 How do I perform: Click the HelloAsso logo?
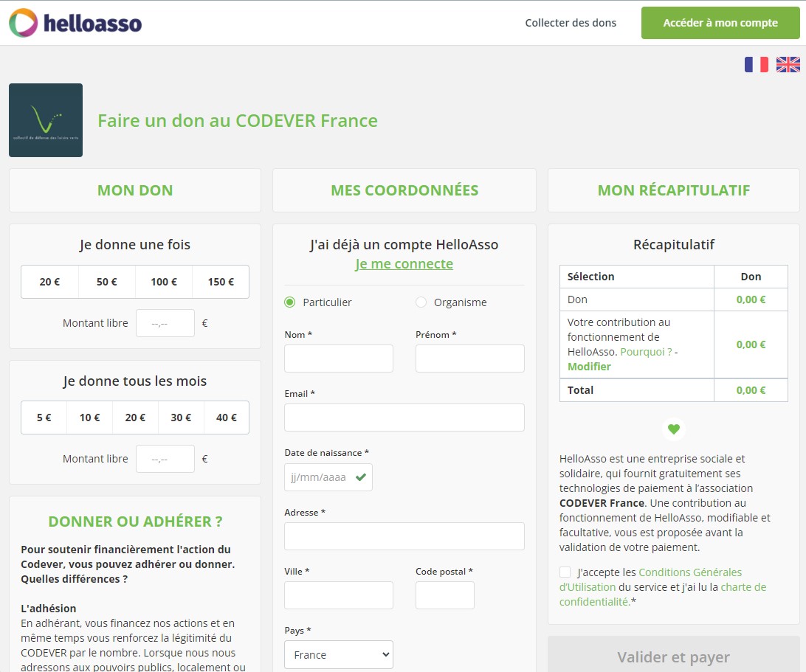pyautogui.click(x=75, y=24)
